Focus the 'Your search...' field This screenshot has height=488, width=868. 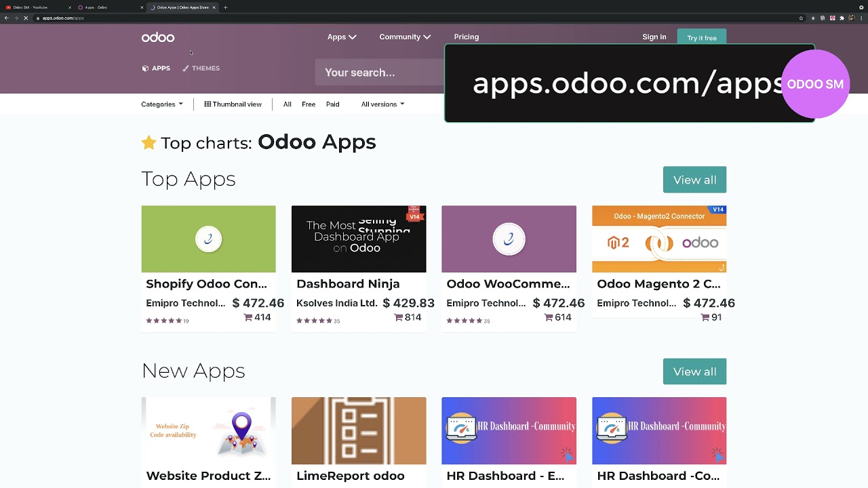(x=379, y=73)
